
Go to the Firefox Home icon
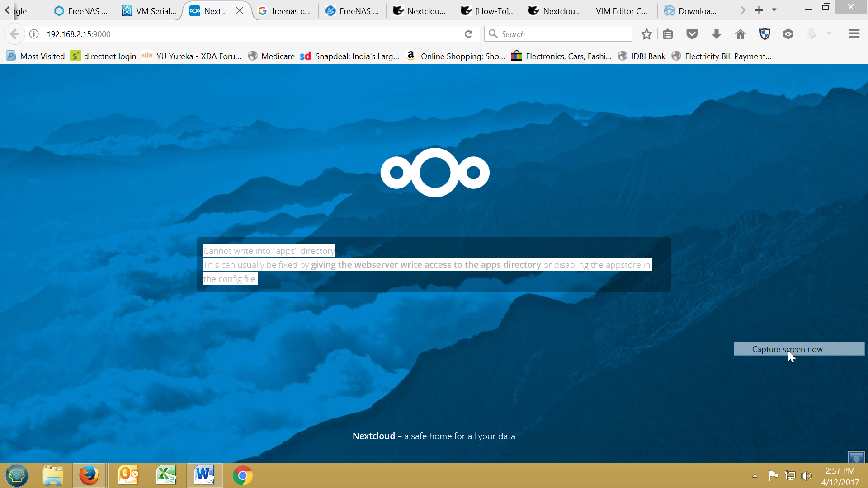740,34
